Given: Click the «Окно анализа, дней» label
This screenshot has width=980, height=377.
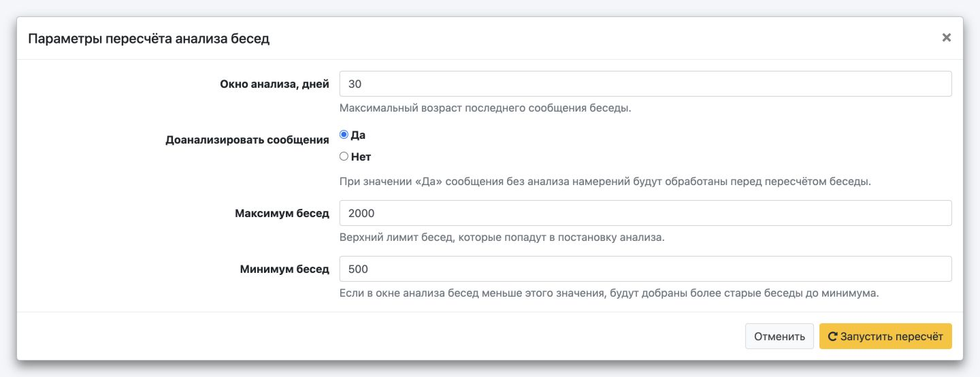Looking at the screenshot, I should coord(274,84).
